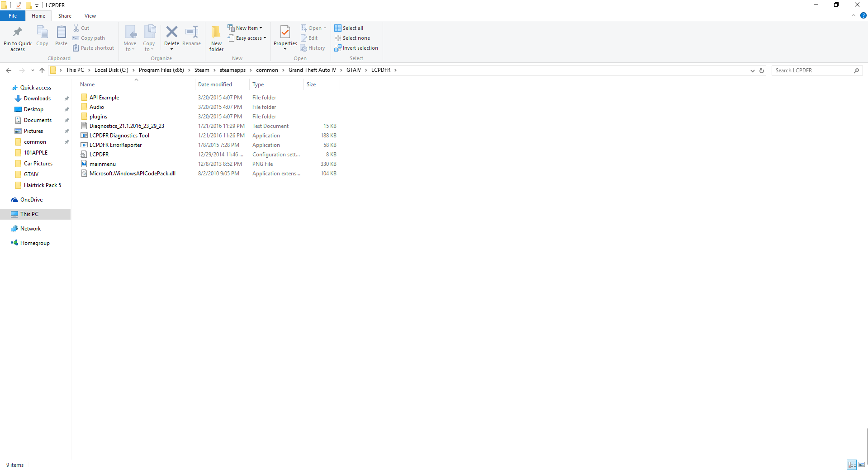Screen dimensions: 868x470
Task: Click the Pin to Quick access icon
Action: [x=18, y=32]
